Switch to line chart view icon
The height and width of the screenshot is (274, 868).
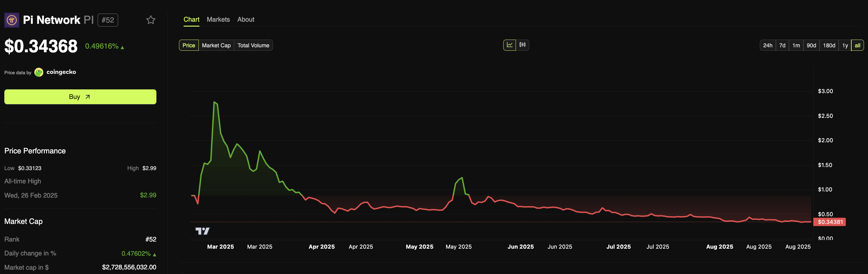509,45
